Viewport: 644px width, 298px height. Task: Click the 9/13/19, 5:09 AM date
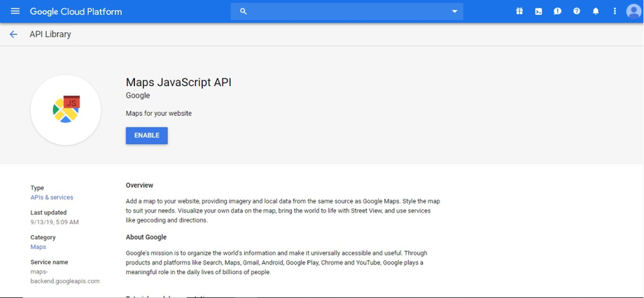(55, 222)
